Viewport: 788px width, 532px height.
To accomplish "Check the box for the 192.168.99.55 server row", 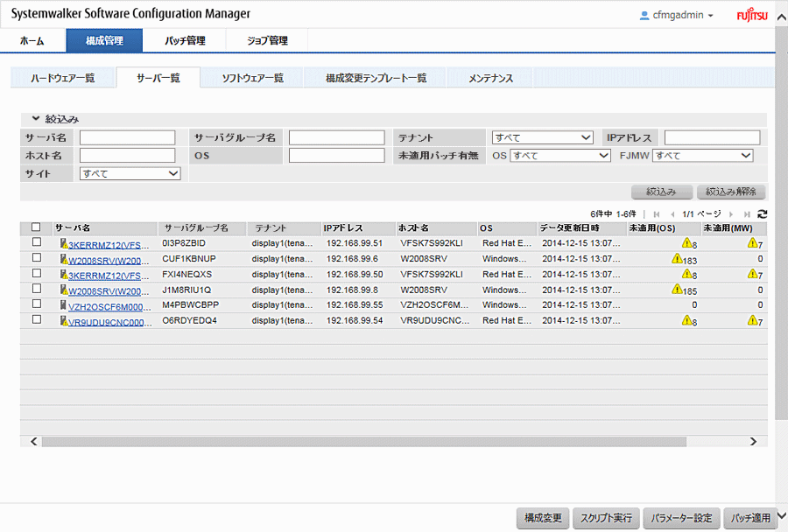I will (x=37, y=304).
